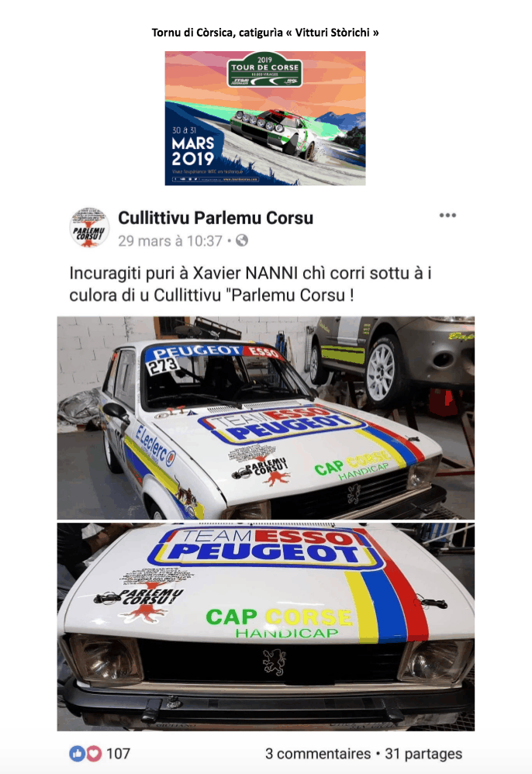Click the Parlemu Corsu profile avatar

coord(89,227)
